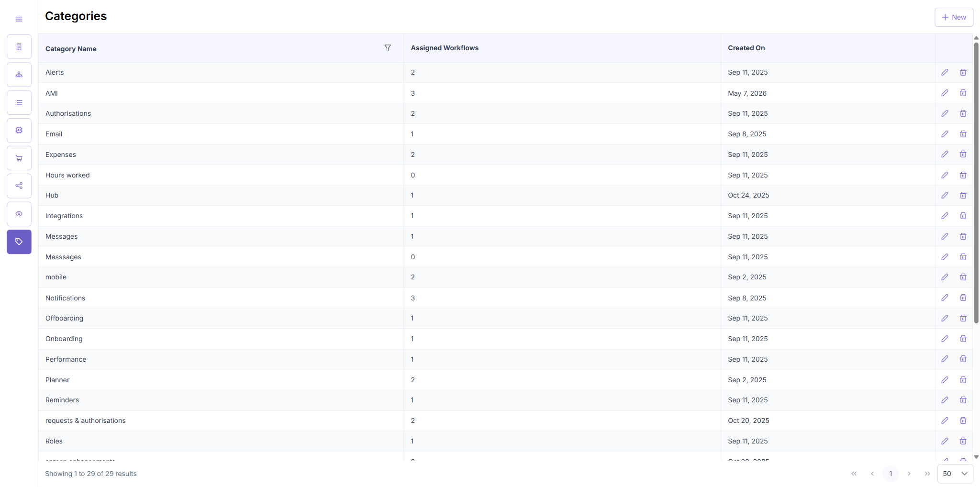Select the Hours worked category name

pyautogui.click(x=67, y=175)
